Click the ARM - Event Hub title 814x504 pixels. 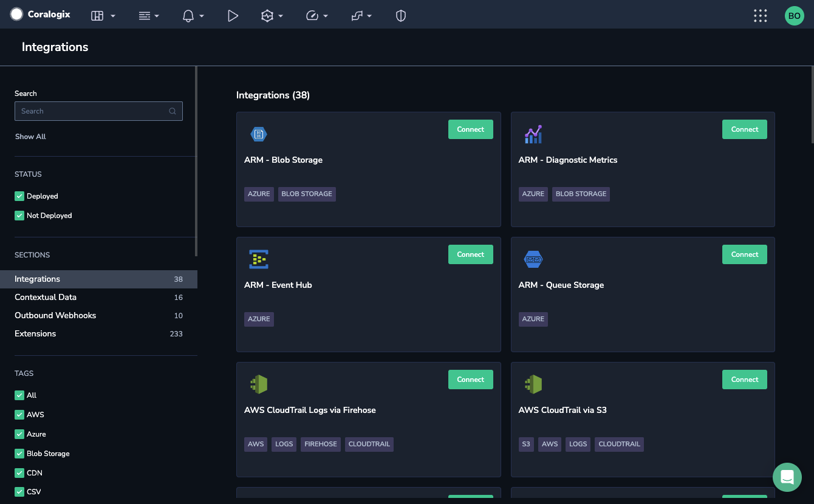click(x=278, y=285)
